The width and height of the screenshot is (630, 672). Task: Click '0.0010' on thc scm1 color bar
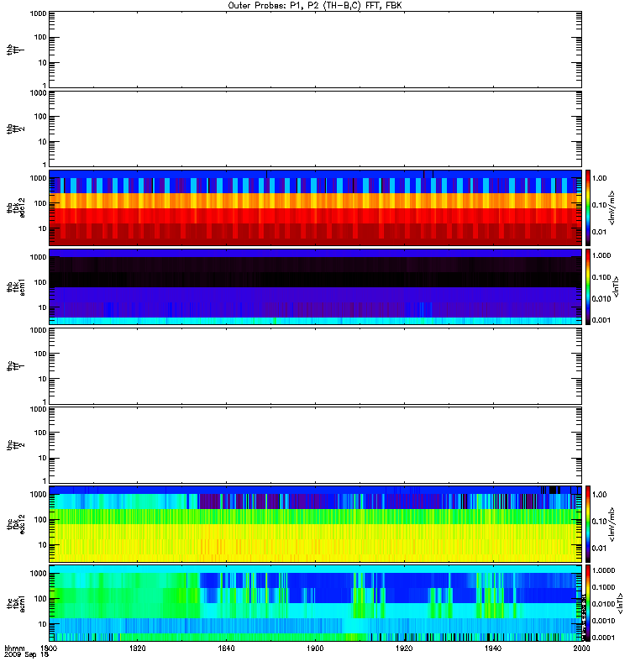click(x=603, y=621)
